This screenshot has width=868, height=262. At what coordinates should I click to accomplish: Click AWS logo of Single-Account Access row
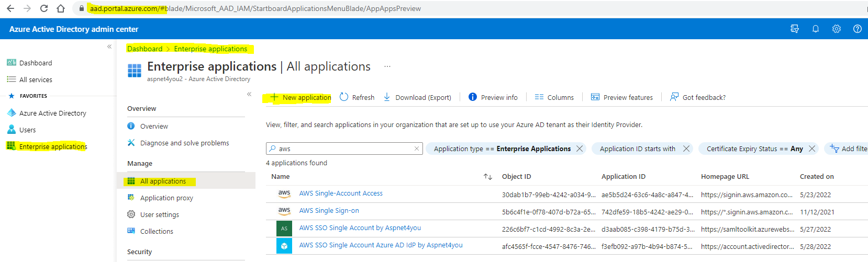click(x=284, y=194)
